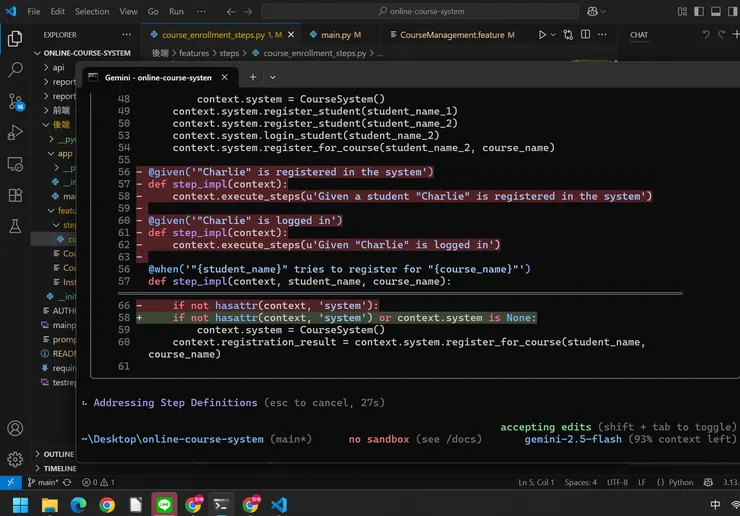The height and width of the screenshot is (516, 740).
Task: Open the Run and Debug view
Action: pos(15,133)
